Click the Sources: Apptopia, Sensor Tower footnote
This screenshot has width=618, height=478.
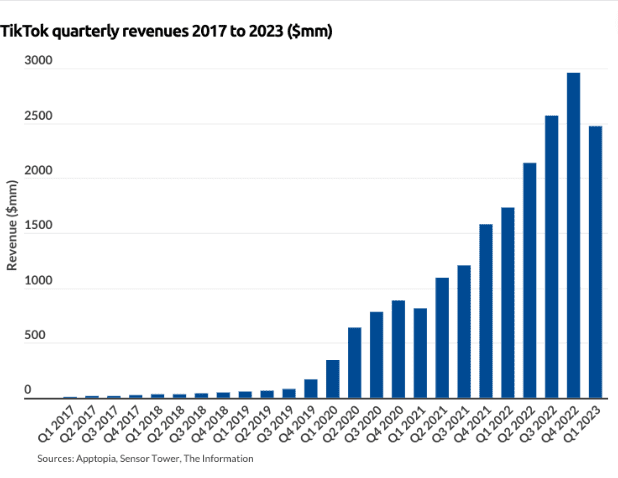145,459
